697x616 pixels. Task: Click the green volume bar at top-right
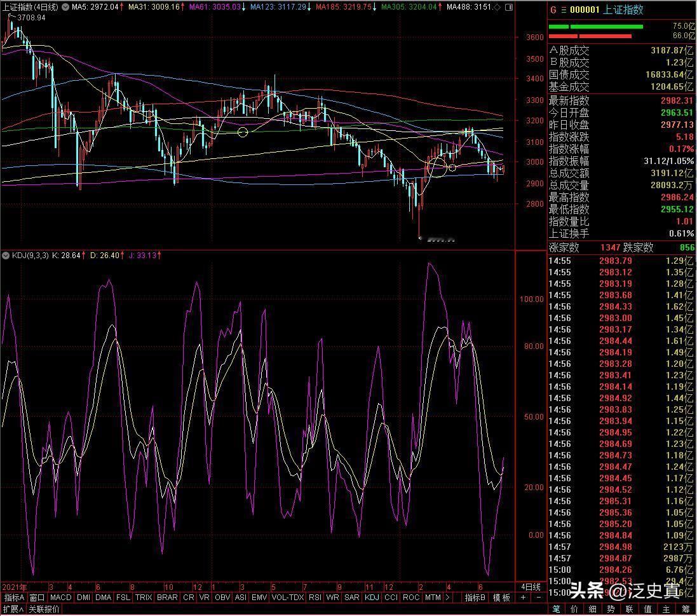[595, 27]
